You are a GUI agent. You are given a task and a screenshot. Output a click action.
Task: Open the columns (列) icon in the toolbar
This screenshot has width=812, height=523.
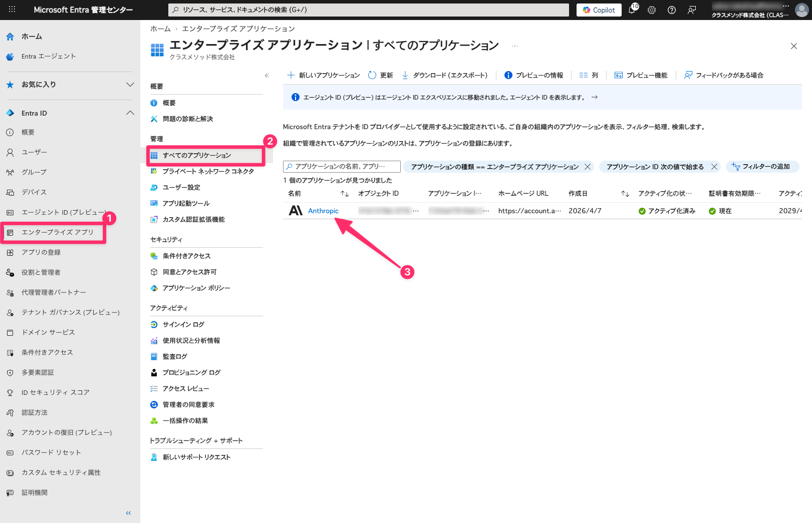(x=584, y=75)
